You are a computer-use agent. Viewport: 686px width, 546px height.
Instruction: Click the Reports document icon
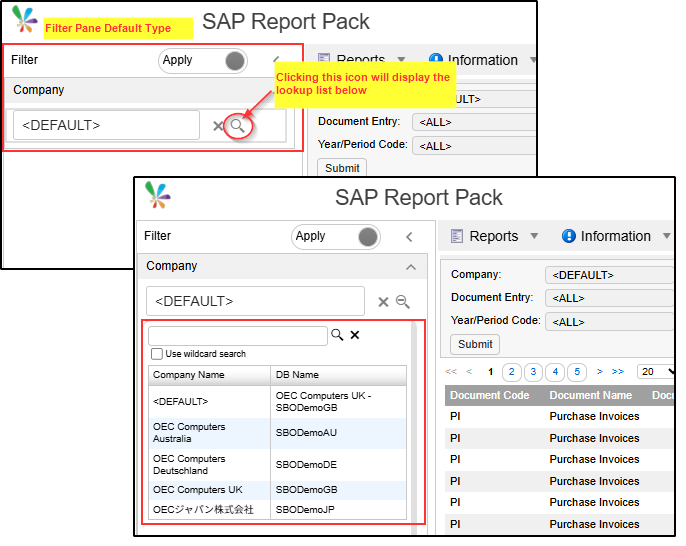(x=457, y=236)
